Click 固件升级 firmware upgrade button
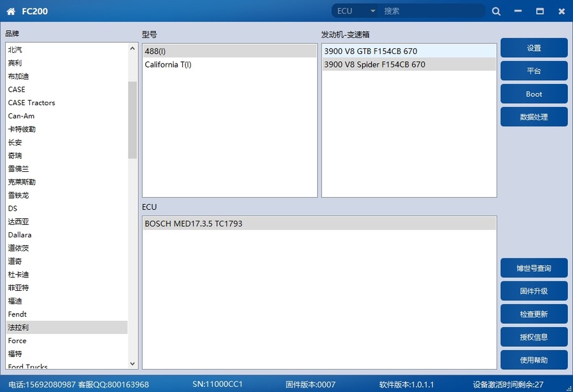Viewport: 573px width, 392px height. pos(534,291)
